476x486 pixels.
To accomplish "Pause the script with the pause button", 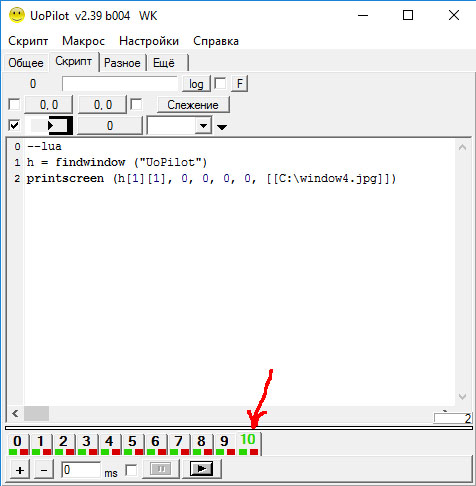I will pyautogui.click(x=161, y=469).
